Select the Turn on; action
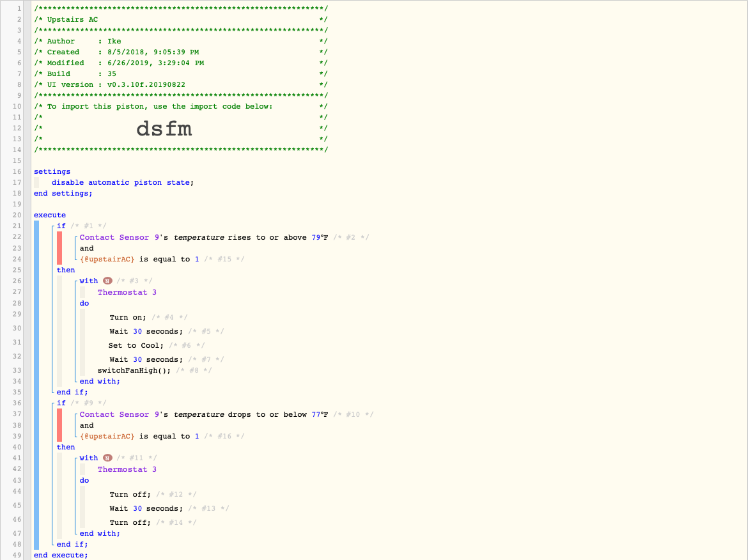This screenshot has height=560, width=753. [128, 318]
